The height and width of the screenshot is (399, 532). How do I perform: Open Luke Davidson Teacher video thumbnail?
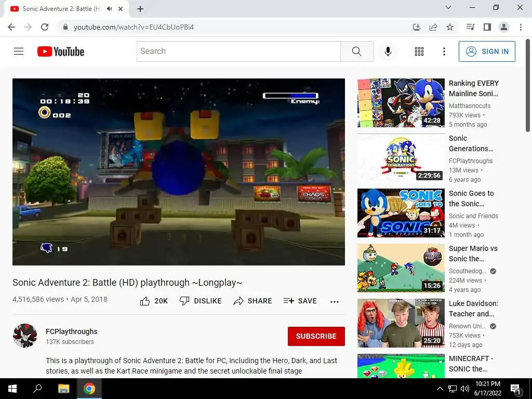click(x=401, y=323)
